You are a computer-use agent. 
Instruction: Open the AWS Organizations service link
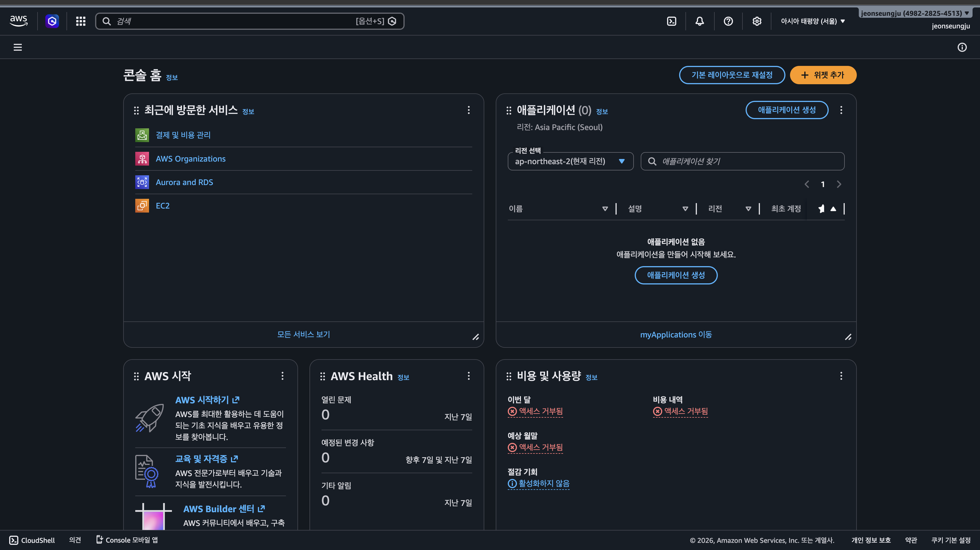[x=191, y=159]
